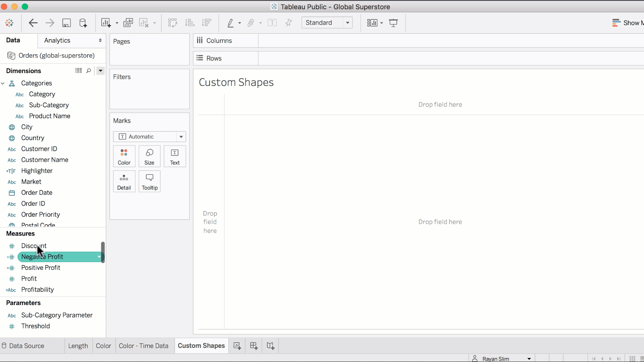Select the Profitability measure field
644x362 pixels.
coord(37,290)
